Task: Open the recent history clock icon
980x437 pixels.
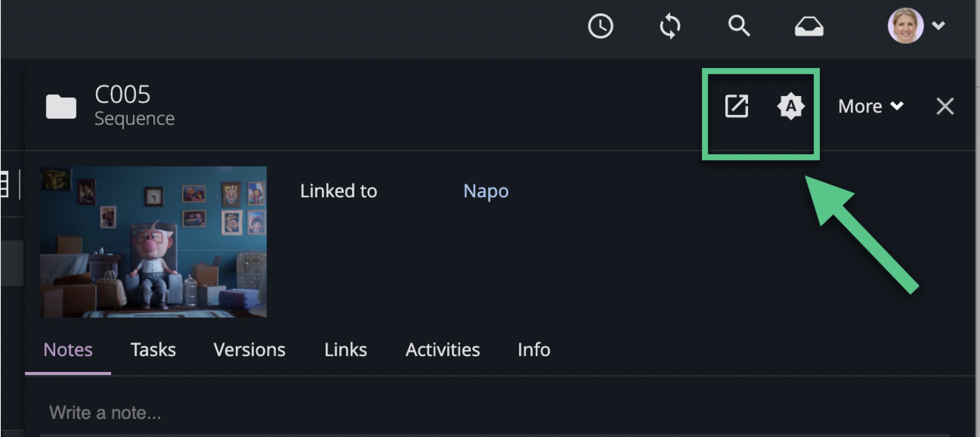Action: tap(600, 25)
